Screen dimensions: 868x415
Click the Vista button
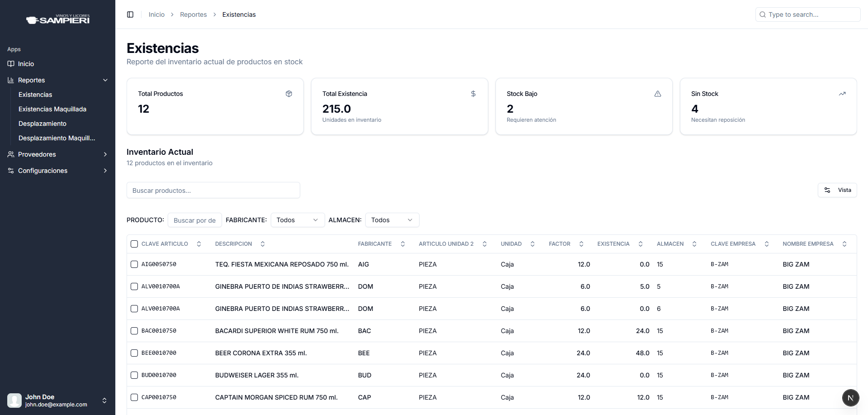[x=837, y=190]
